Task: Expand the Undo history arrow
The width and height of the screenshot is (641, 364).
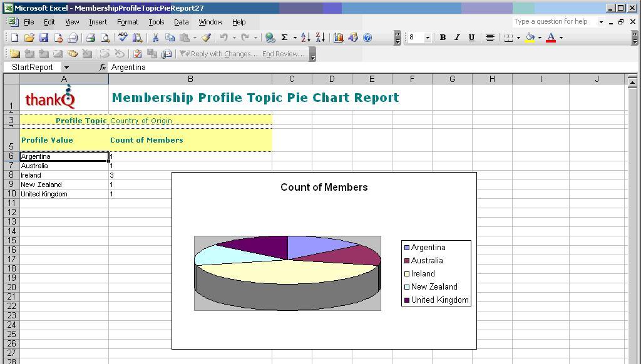Action: pos(234,38)
